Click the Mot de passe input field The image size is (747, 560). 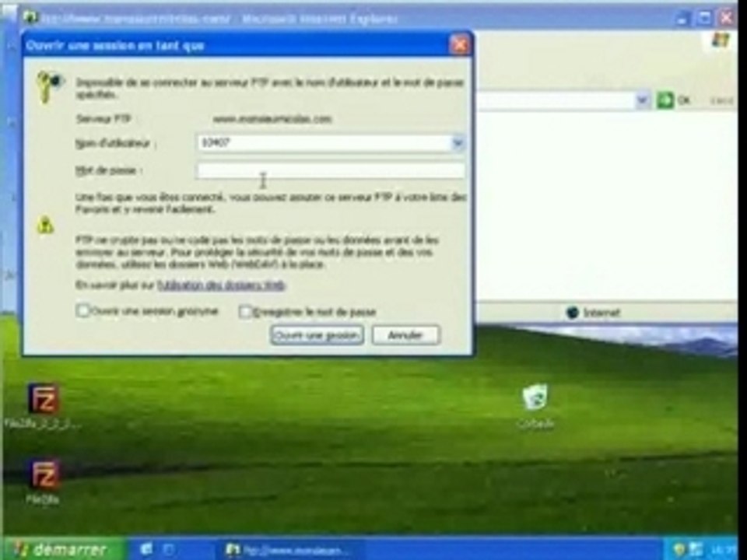click(x=331, y=170)
